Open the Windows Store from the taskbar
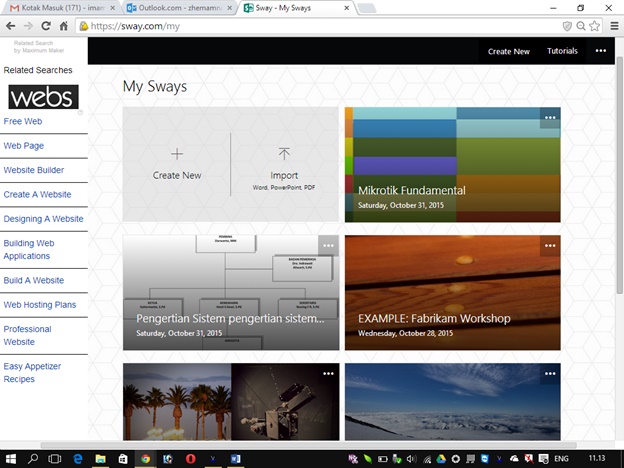This screenshot has height=468, width=624. 123,459
